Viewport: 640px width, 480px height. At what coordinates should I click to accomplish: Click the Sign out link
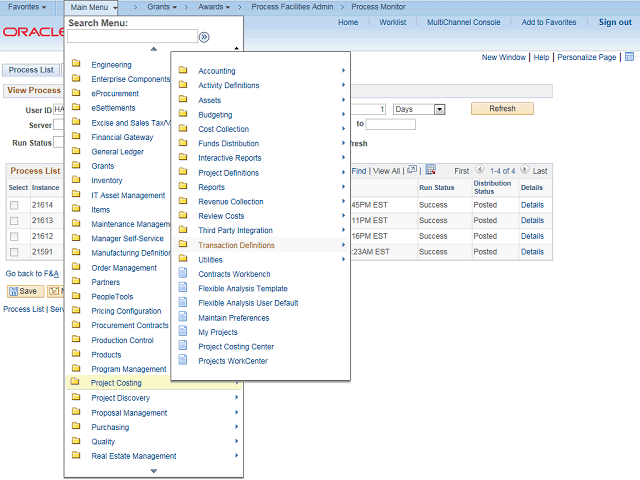(x=614, y=22)
